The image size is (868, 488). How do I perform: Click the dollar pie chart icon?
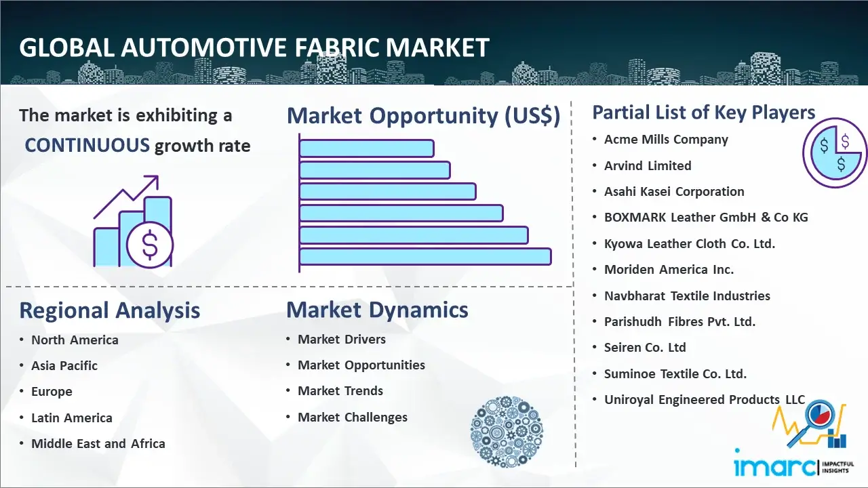tap(834, 153)
